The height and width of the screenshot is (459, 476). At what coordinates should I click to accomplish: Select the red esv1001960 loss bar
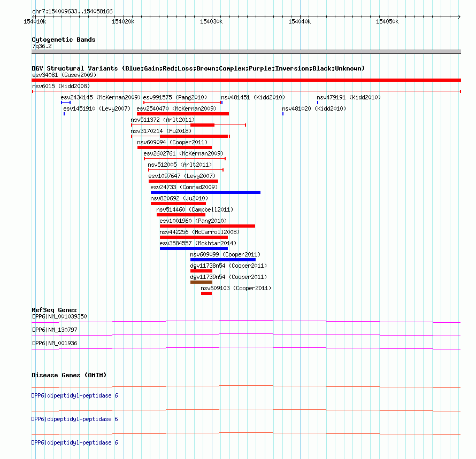(208, 226)
